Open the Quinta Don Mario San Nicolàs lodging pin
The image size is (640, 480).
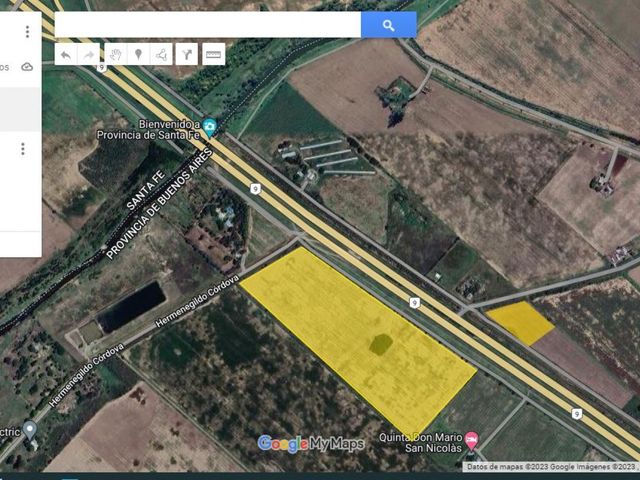point(471,441)
